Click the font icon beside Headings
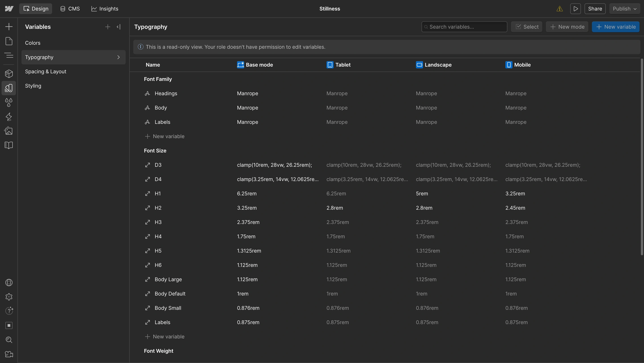 point(148,93)
